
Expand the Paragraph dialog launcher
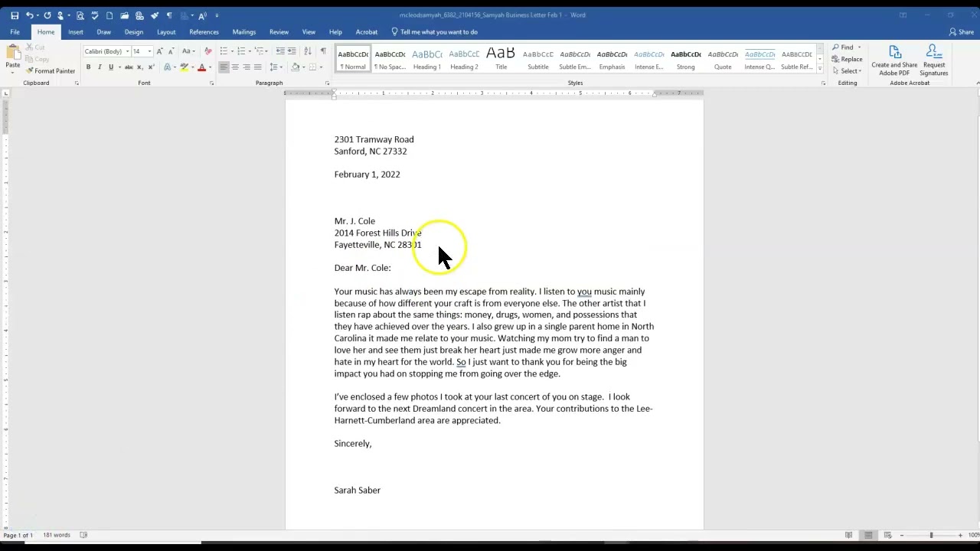tap(327, 83)
